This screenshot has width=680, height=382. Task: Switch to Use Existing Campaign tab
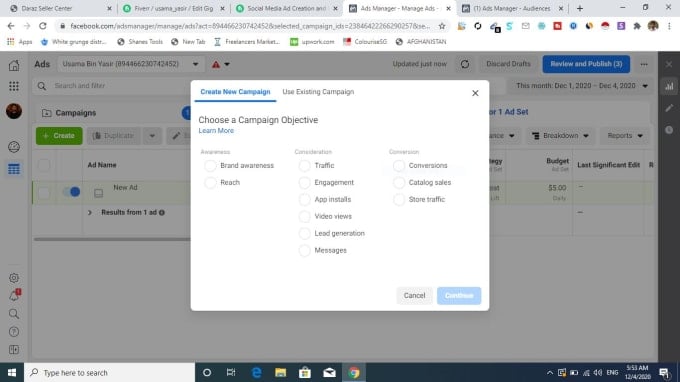point(318,92)
